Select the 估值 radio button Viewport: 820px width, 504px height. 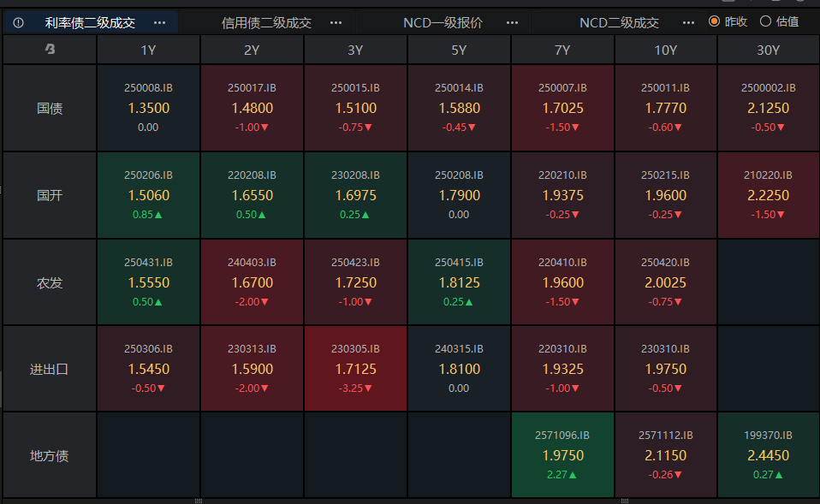click(765, 21)
